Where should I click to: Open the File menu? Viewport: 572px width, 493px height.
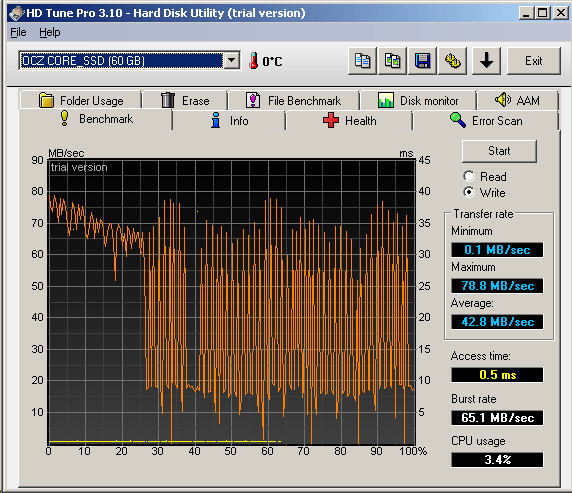18,32
